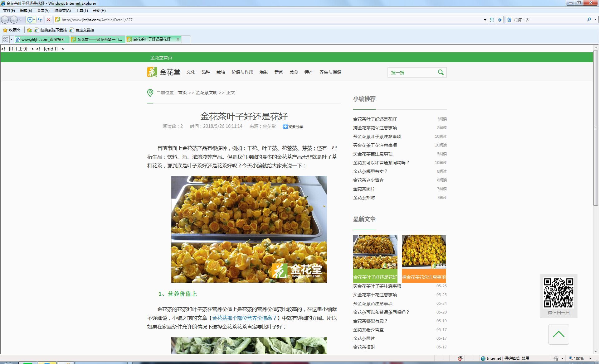Click the browser Forward arrow button
599x364 pixels.
pos(14,20)
